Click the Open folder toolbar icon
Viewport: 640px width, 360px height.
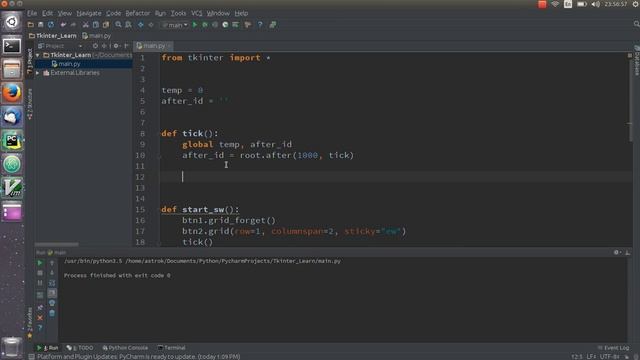click(31, 25)
